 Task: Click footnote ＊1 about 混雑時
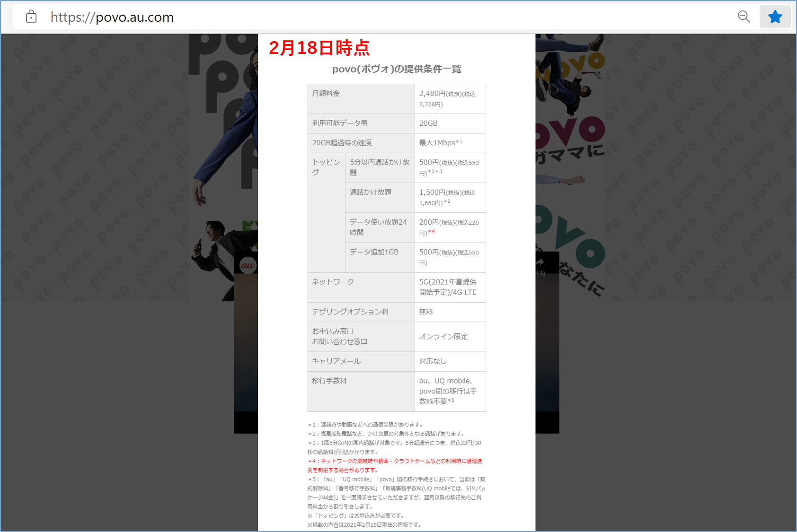(365, 425)
